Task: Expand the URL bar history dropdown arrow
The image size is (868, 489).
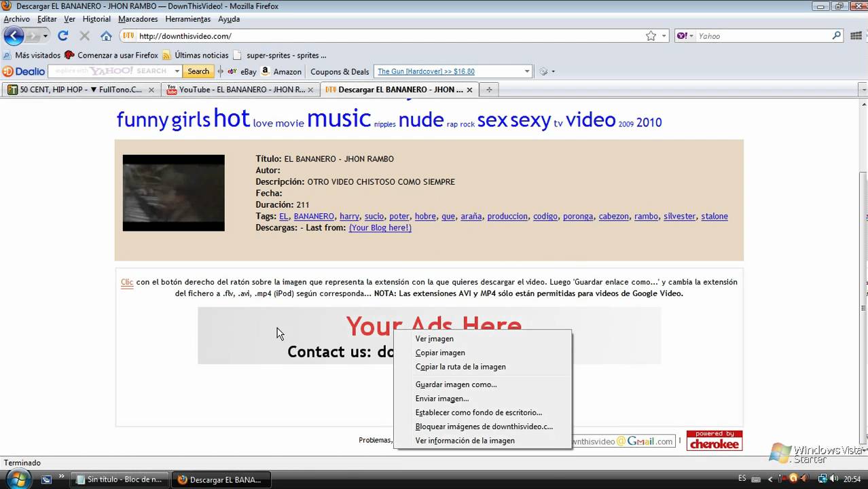Action: point(664,36)
